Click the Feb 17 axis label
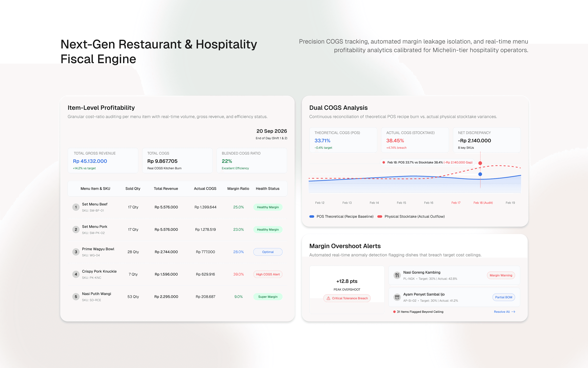The height and width of the screenshot is (368, 588). (456, 203)
